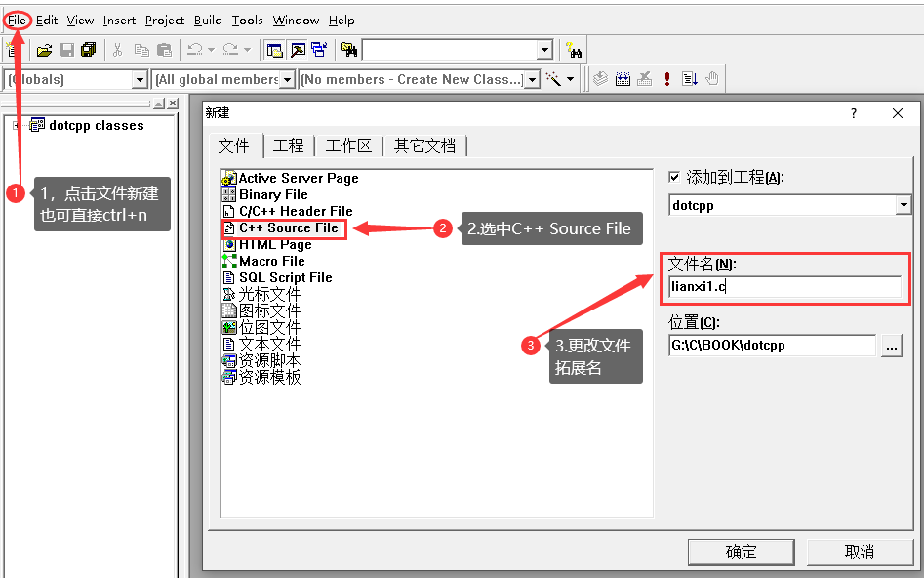924x578 pixels.
Task: Click the Workspace window toggle icon
Action: click(275, 50)
